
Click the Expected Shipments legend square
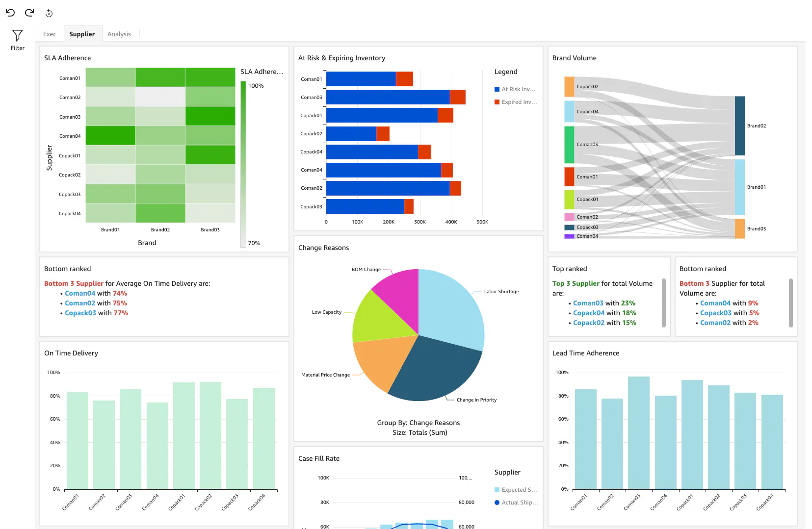coord(497,490)
